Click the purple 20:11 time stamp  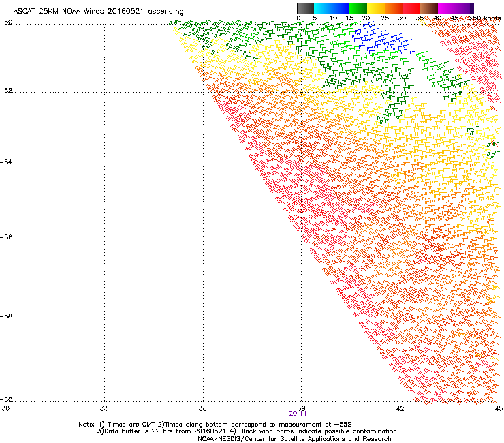click(x=298, y=414)
